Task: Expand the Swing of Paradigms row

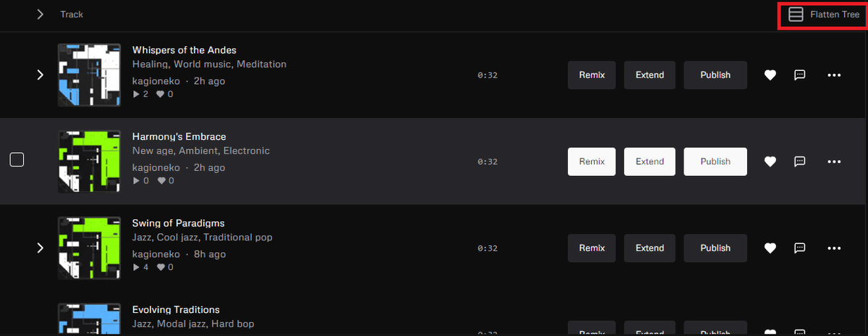Action: 41,248
